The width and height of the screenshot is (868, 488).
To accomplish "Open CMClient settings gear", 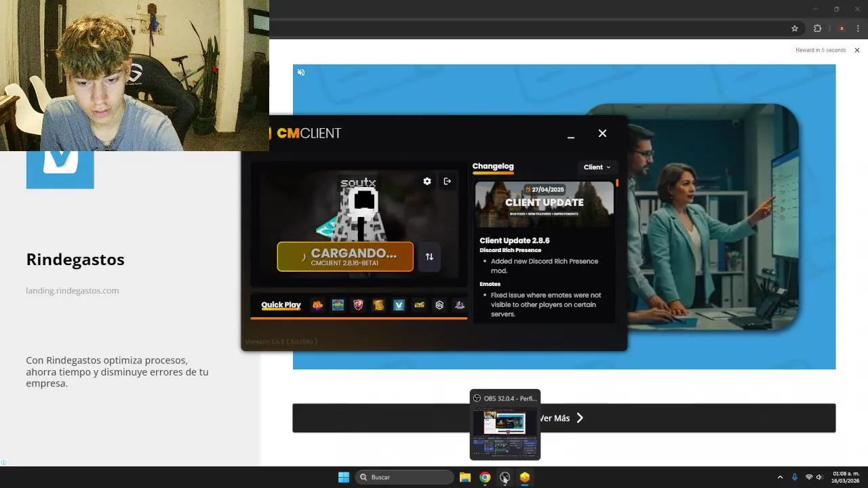I will 427,181.
